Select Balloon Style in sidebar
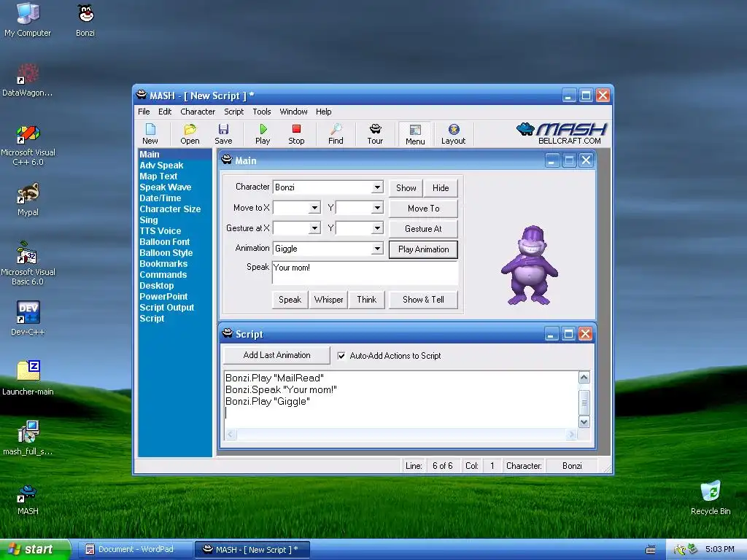Screen dimensions: 747x560 click(166, 253)
